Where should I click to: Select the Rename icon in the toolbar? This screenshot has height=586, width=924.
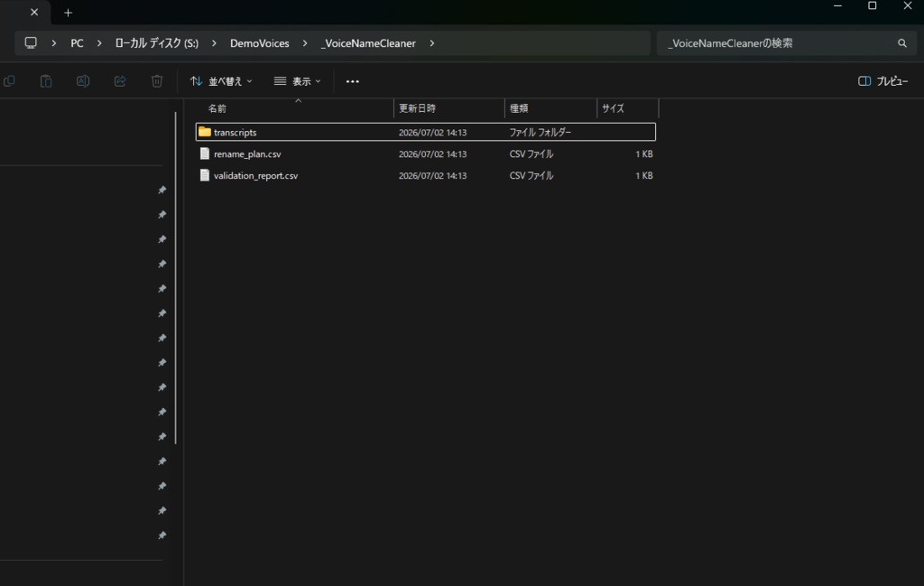point(83,81)
